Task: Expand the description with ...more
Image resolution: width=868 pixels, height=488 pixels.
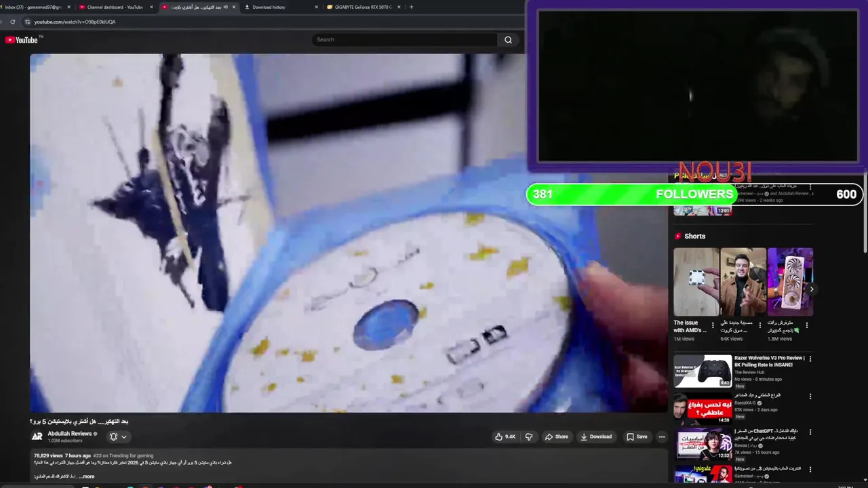Action: pyautogui.click(x=87, y=476)
